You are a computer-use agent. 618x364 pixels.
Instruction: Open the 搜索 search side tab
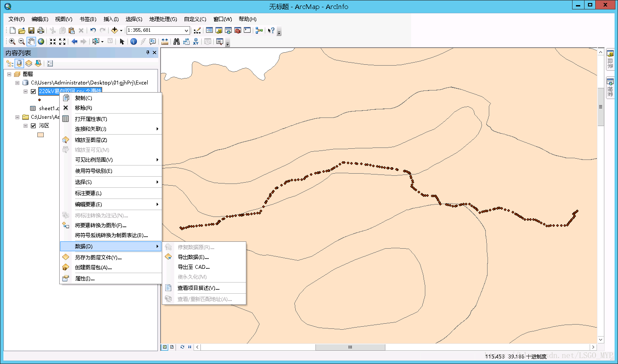(x=610, y=87)
